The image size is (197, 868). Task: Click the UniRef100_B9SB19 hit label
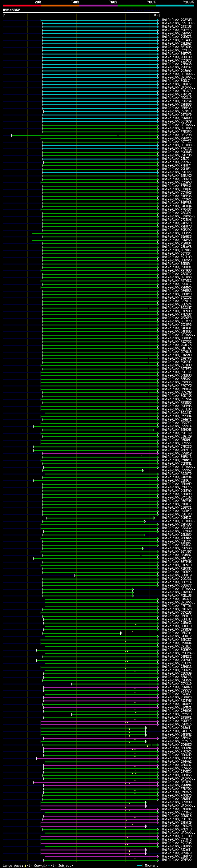click(177, 454)
